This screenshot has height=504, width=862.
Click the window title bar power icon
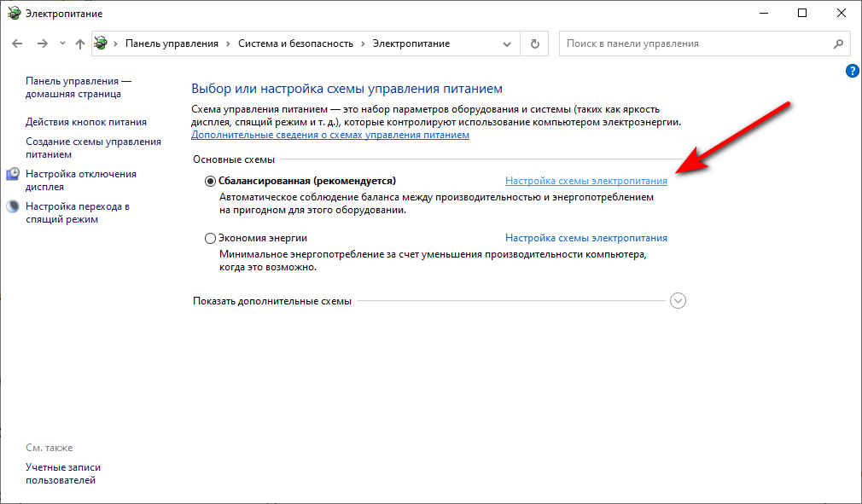pos(14,13)
